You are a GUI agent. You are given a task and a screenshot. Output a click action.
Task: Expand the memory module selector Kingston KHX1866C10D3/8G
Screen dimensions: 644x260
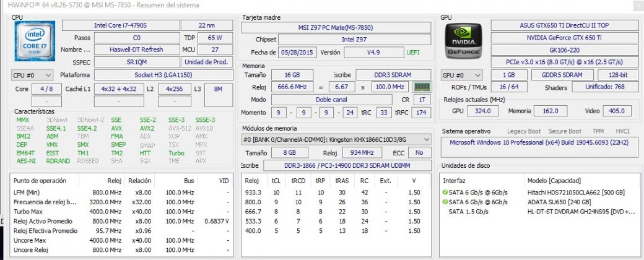(336, 140)
